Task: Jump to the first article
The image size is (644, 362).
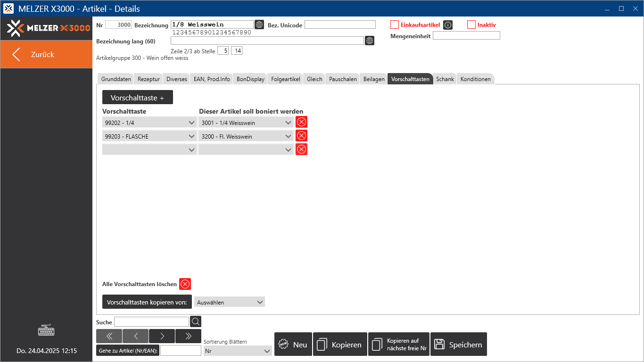Action: [x=109, y=336]
